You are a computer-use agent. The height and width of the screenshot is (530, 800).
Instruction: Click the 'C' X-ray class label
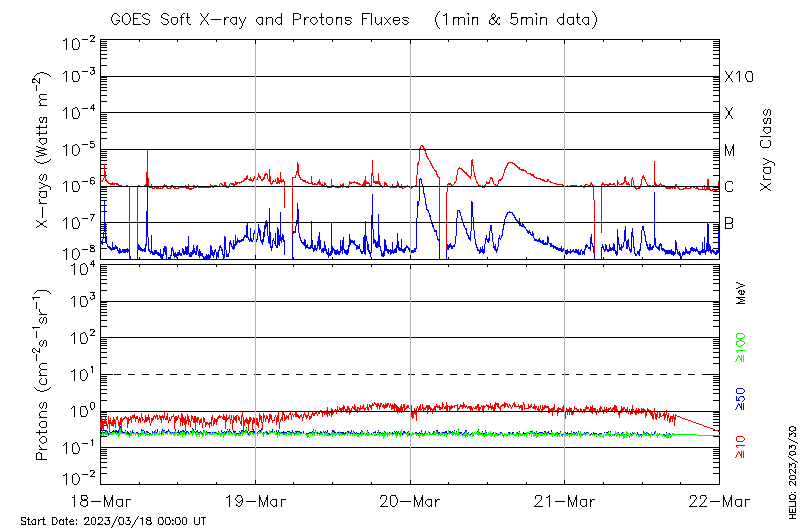click(x=729, y=187)
